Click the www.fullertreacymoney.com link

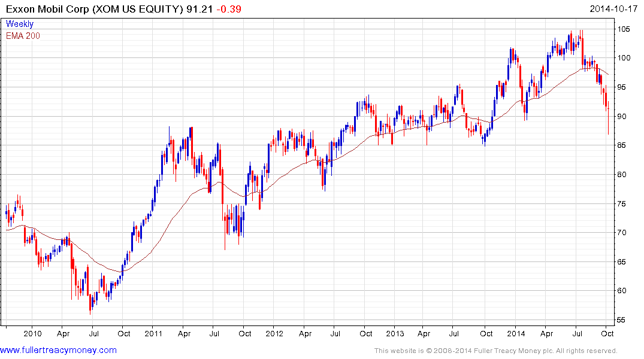click(x=58, y=351)
